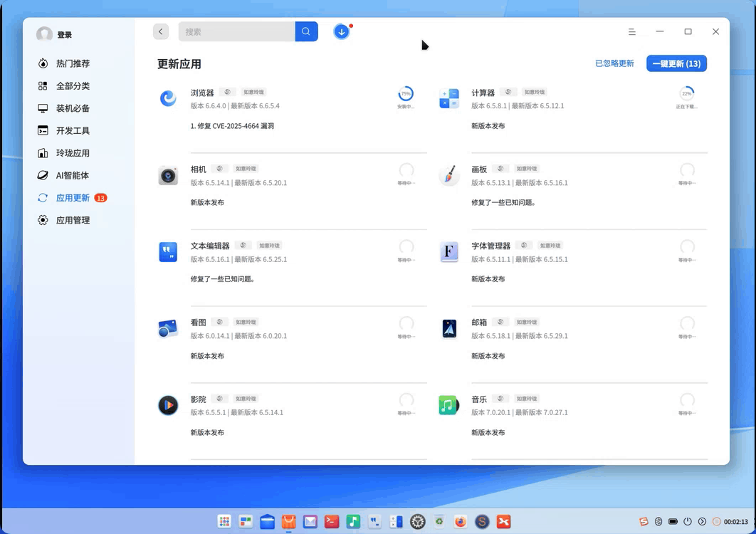Click the text 1. 修复 CVE-2025-4664 漏洞
Screen dimensions: 756x534
[x=232, y=126]
